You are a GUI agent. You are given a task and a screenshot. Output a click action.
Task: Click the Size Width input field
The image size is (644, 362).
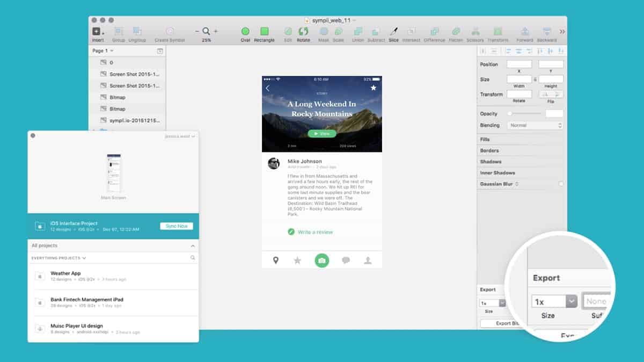[519, 79]
